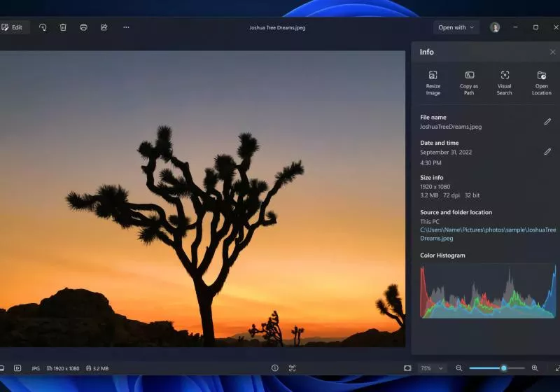
Task: Delete the photo using the trash icon
Action: [x=63, y=27]
